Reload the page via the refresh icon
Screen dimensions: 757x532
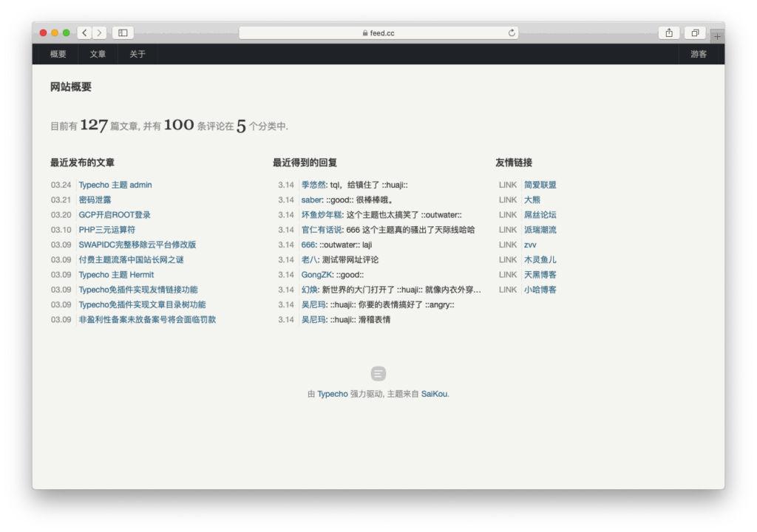(x=511, y=32)
